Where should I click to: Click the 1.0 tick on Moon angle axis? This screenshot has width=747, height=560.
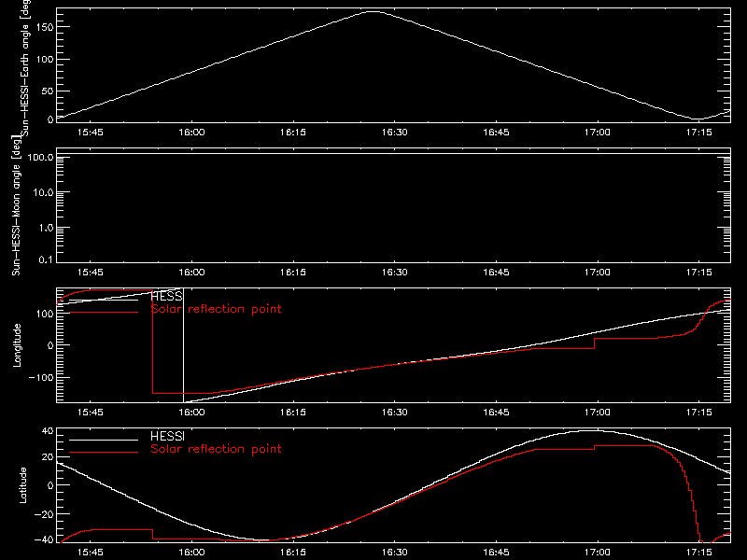[46, 228]
